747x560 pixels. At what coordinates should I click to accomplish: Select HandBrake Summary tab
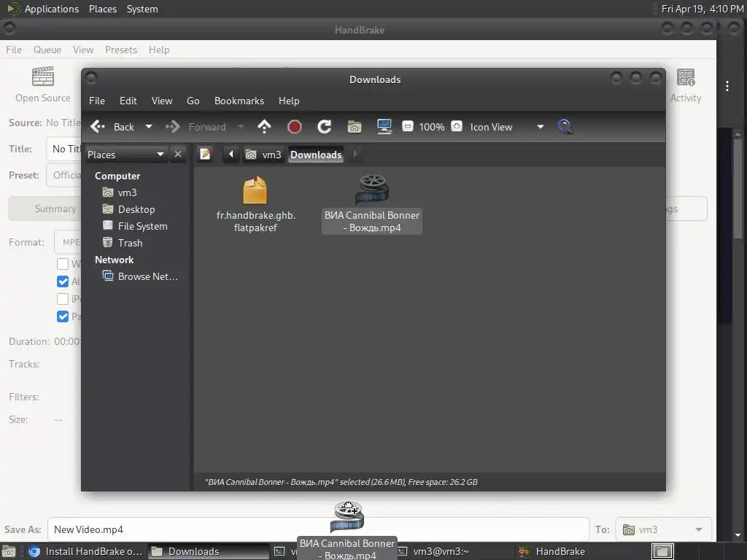45,209
